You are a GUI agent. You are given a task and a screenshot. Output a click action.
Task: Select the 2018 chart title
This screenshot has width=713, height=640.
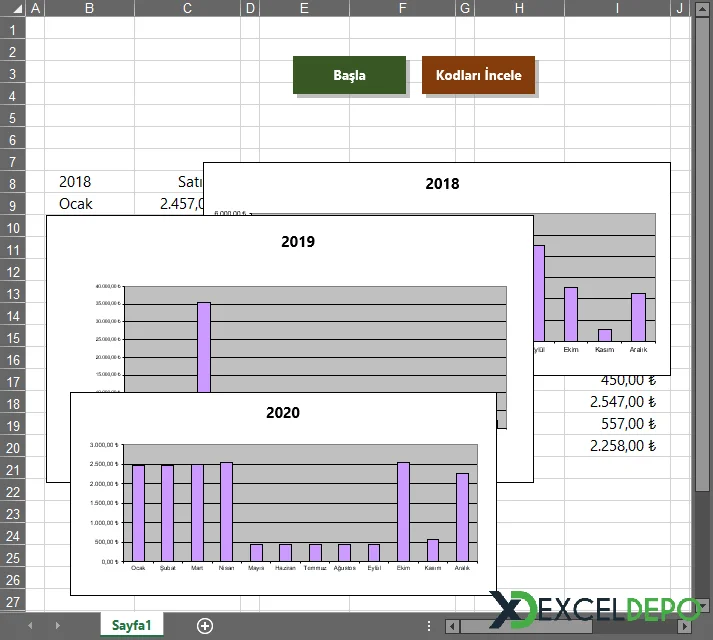pos(442,184)
